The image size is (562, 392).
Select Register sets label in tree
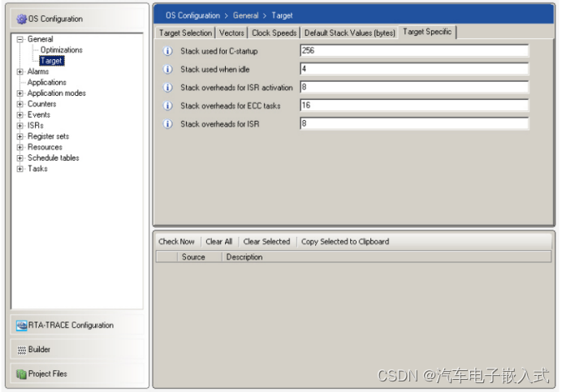[x=49, y=136]
